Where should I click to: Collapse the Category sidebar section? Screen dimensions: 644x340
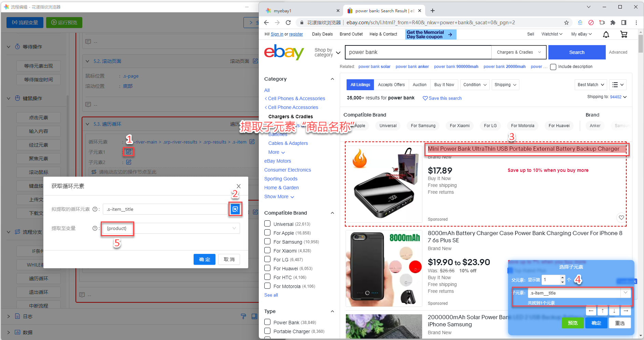pyautogui.click(x=332, y=79)
